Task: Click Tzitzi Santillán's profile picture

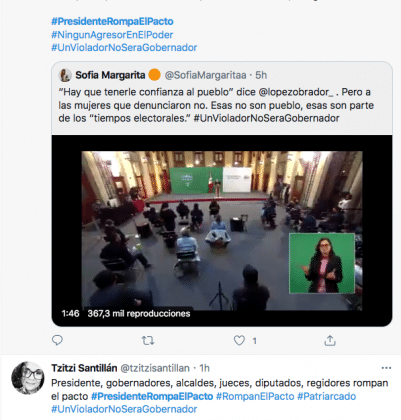Action: (x=28, y=378)
